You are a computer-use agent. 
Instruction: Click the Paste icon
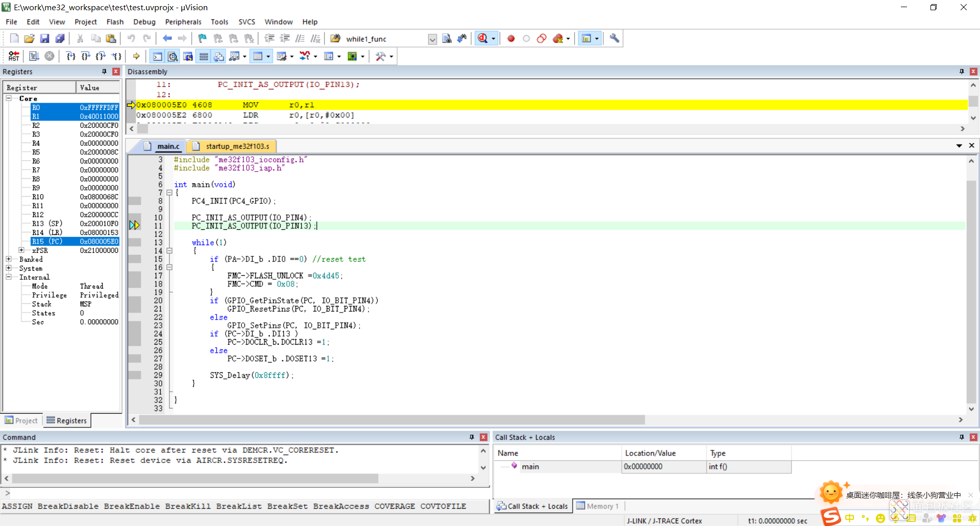[x=111, y=38]
